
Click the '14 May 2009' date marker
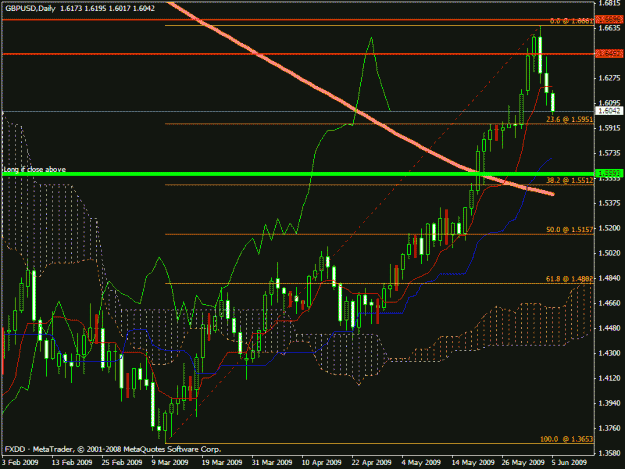pos(473,462)
